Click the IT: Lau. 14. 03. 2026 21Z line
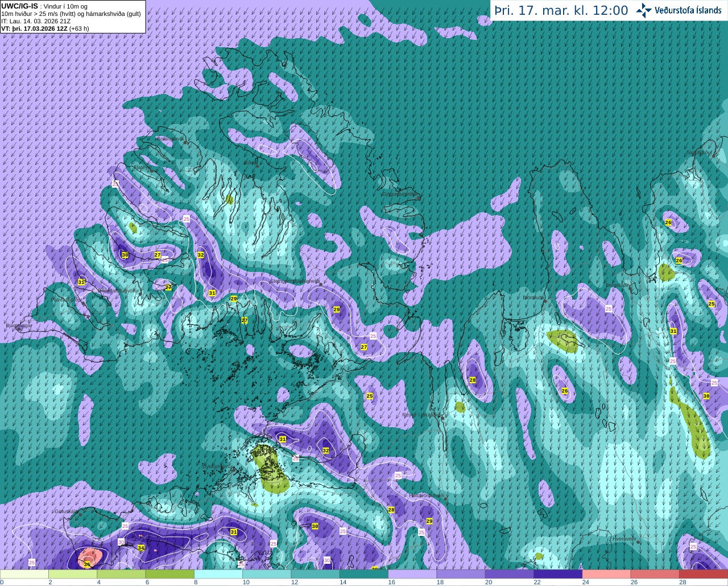Viewport: 728px width, 586px height. pos(36,21)
